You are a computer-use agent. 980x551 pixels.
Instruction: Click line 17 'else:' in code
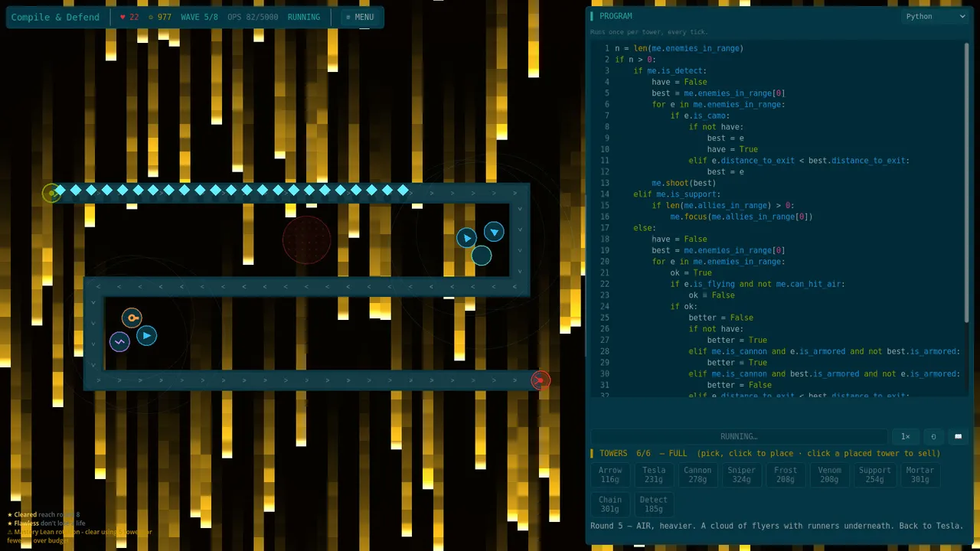(645, 228)
